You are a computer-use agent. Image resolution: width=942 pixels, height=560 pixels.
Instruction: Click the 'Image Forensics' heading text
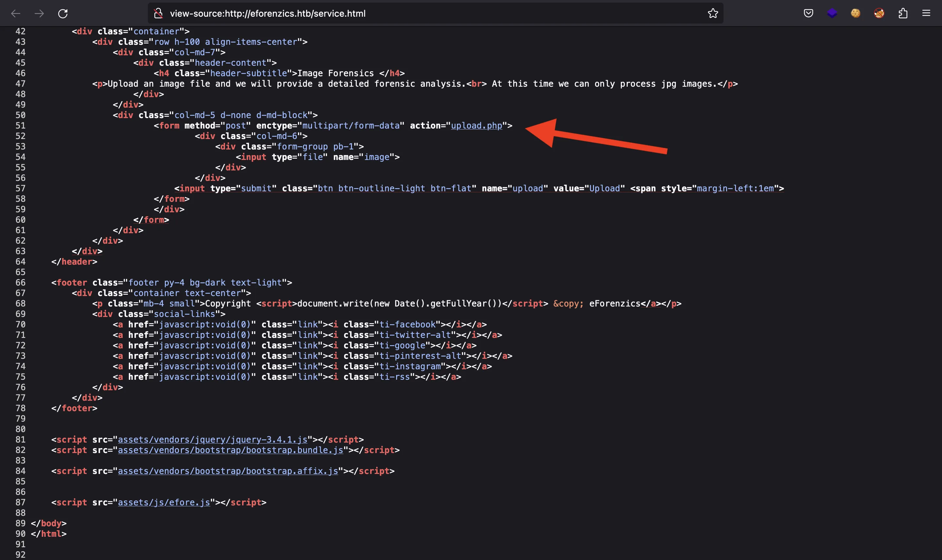(x=336, y=73)
